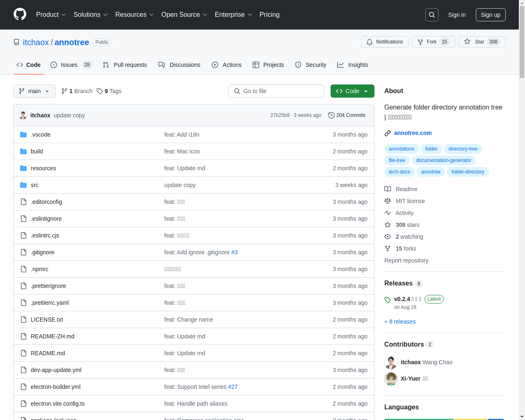Viewport: 525px width, 420px height.
Task: Click Xi-Yuer contributor avatar
Action: [x=391, y=379]
